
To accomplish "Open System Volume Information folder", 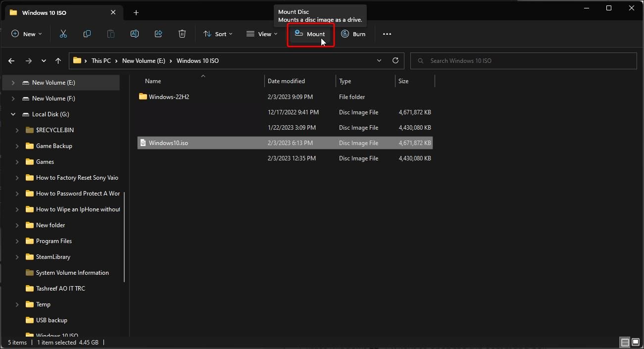I will pyautogui.click(x=72, y=273).
